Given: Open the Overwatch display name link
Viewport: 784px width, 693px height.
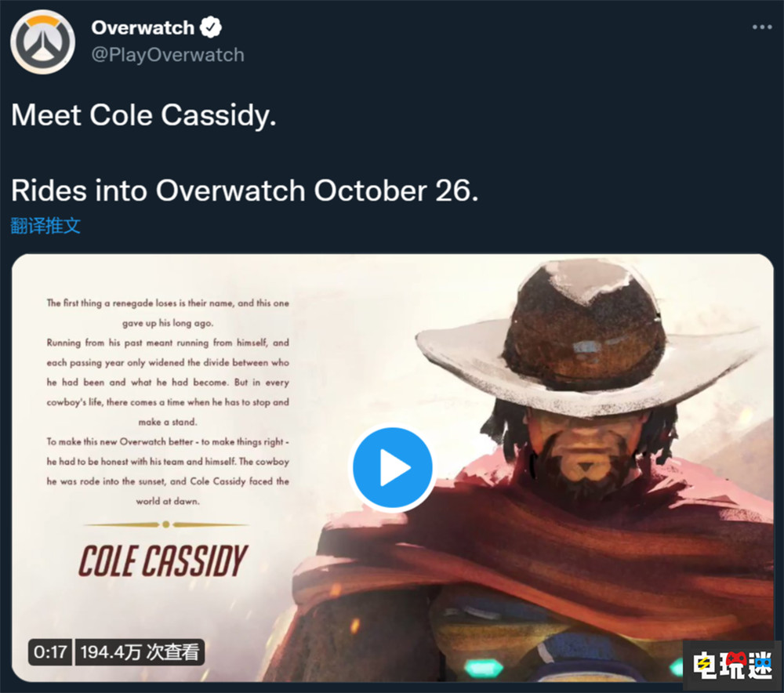Looking at the screenshot, I should coord(143,27).
